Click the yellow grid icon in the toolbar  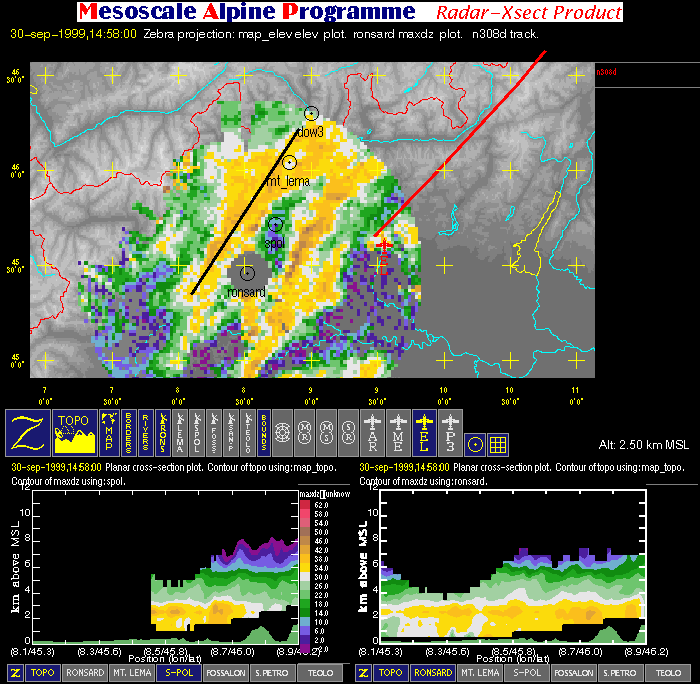point(500,442)
